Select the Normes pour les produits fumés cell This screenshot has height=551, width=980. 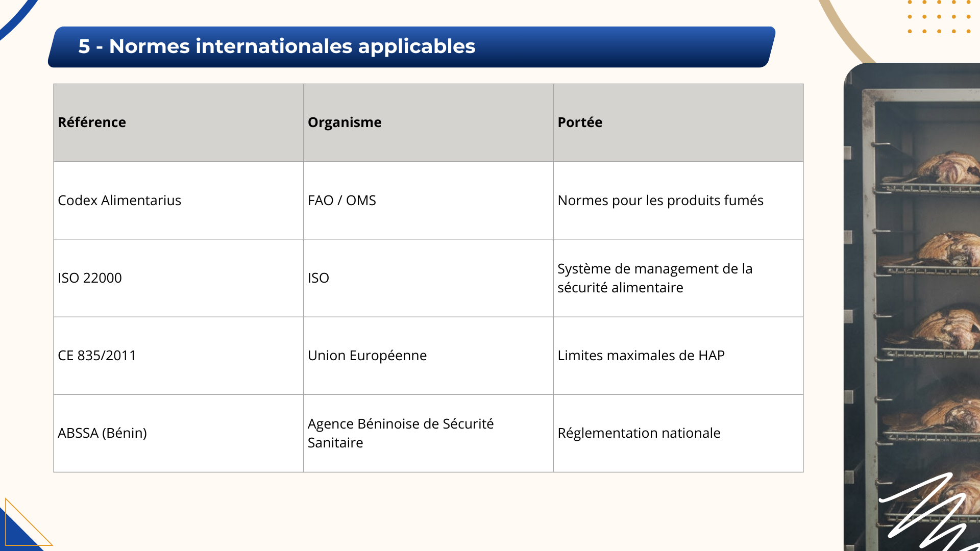678,201
